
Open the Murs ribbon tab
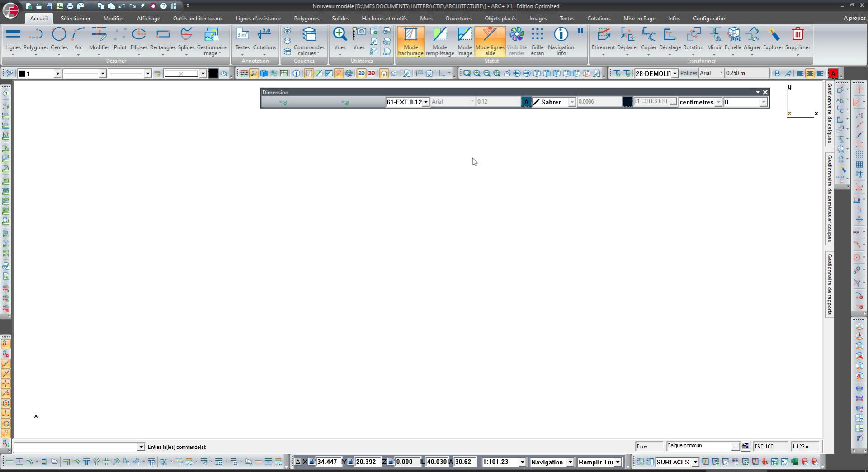(x=426, y=19)
